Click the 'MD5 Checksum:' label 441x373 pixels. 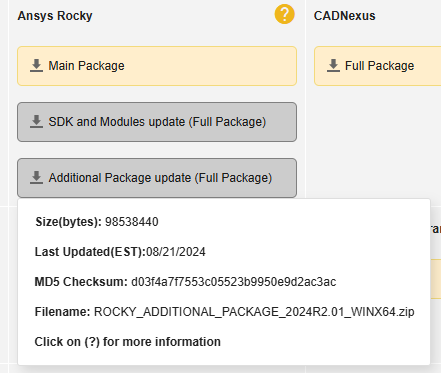coord(81,282)
